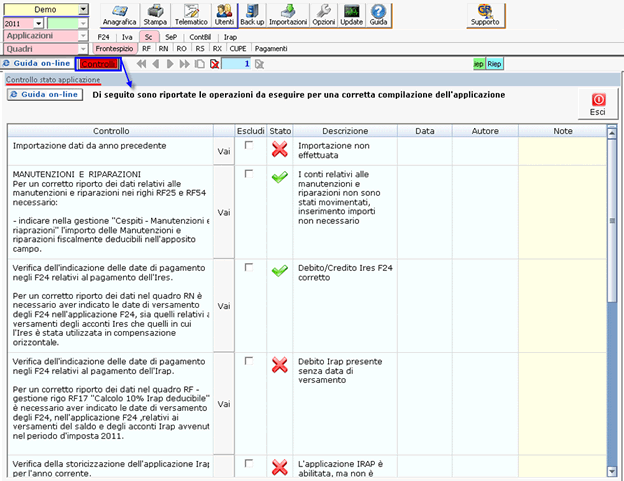Click Vai for Irap payment dates

(x=224, y=404)
